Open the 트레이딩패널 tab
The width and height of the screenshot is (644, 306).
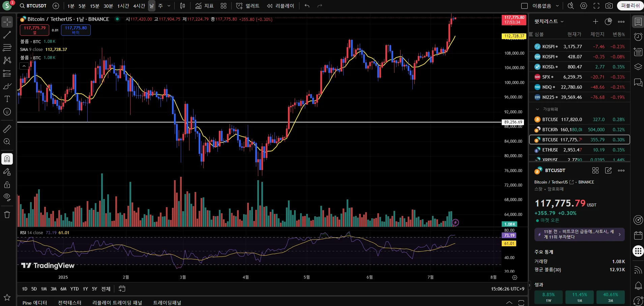tap(167, 303)
